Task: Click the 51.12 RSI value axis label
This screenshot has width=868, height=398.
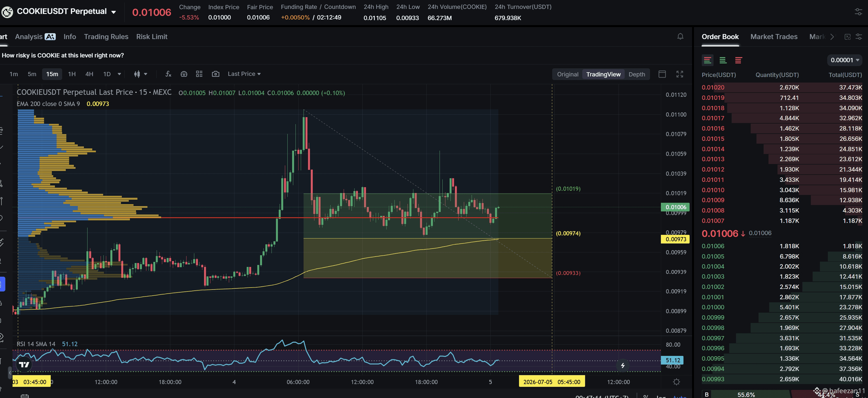Action: (x=672, y=360)
